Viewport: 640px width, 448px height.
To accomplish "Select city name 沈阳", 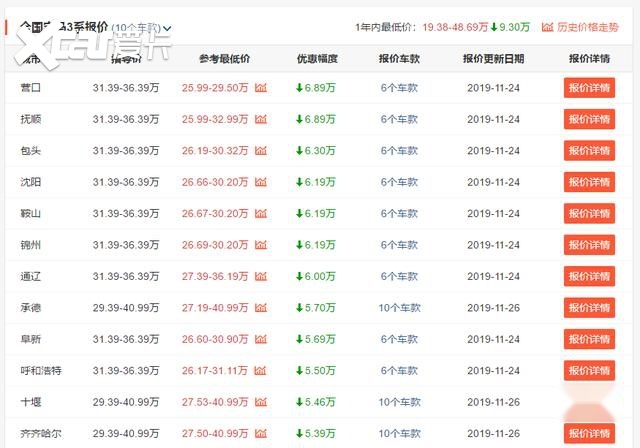I will pos(31,182).
